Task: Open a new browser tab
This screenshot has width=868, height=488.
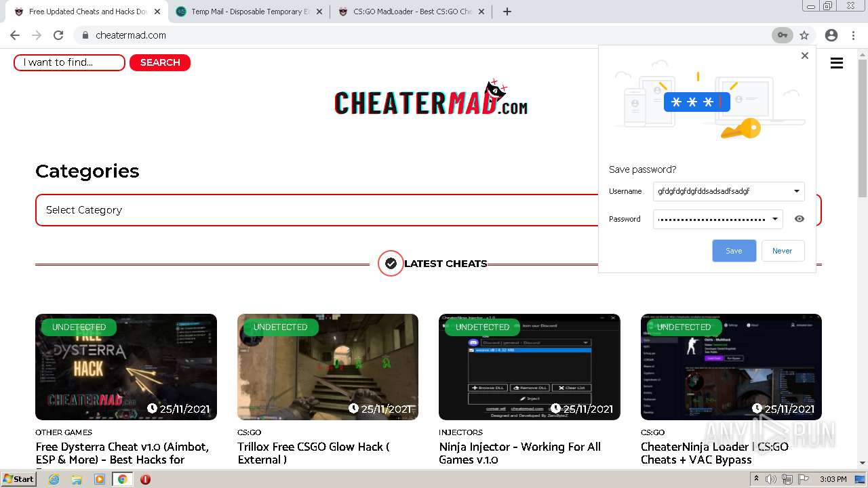Action: [x=507, y=12]
